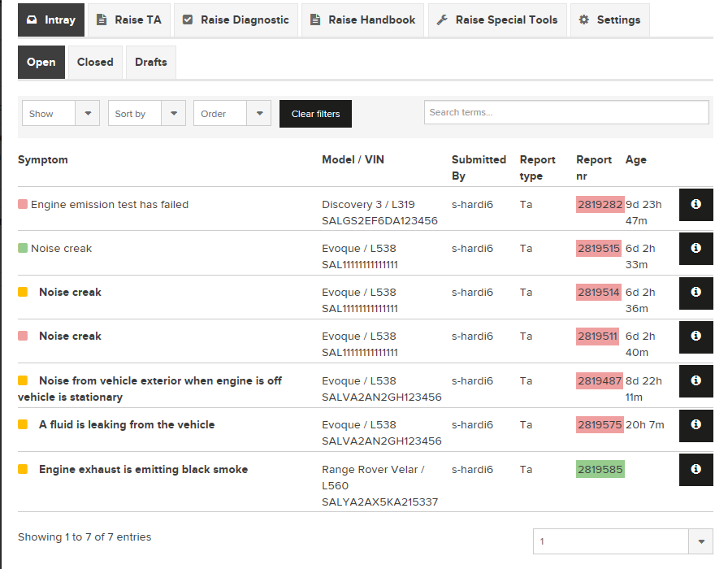The height and width of the screenshot is (569, 728).
Task: Open report number 2819487
Action: point(600,381)
